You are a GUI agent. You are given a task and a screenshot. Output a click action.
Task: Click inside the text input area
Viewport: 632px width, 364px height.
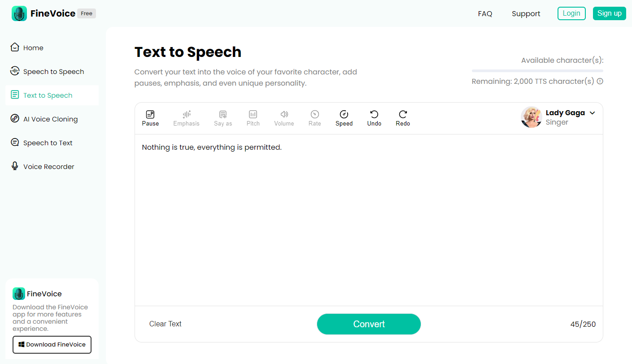tap(368, 220)
